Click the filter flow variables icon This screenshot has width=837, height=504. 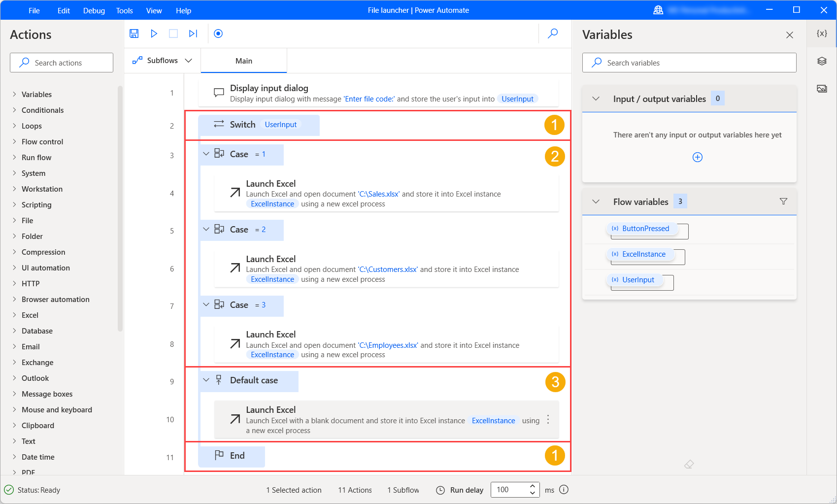point(783,202)
